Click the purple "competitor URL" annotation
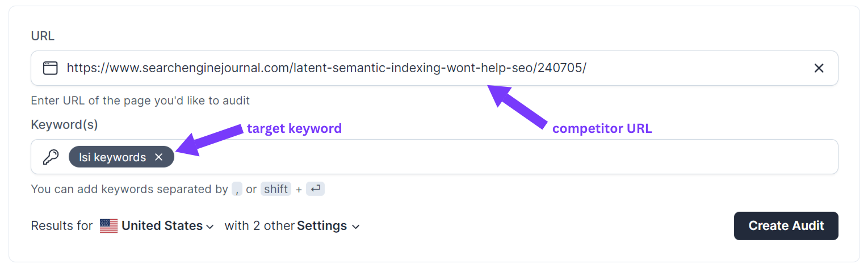Image resolution: width=868 pixels, height=272 pixels. [602, 128]
